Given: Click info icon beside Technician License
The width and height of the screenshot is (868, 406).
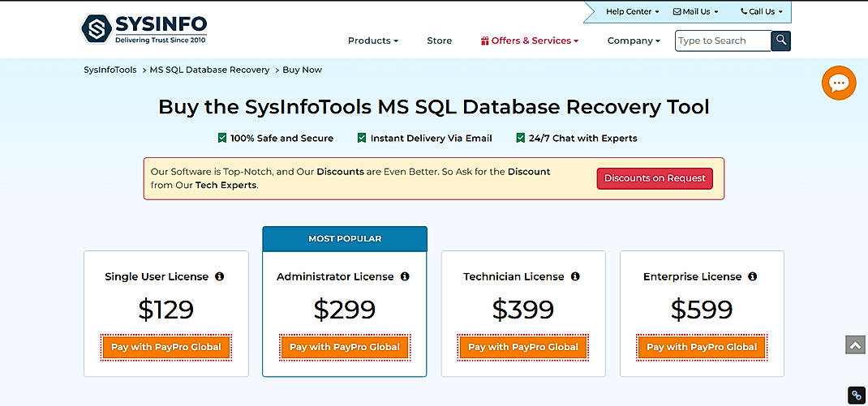Looking at the screenshot, I should [575, 276].
